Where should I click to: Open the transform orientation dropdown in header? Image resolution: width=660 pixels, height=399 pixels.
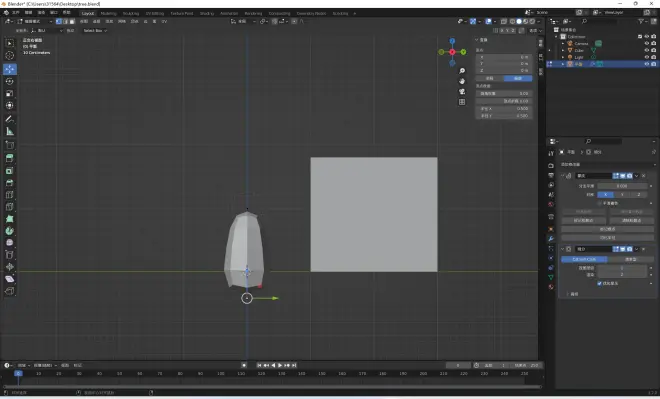click(x=242, y=21)
